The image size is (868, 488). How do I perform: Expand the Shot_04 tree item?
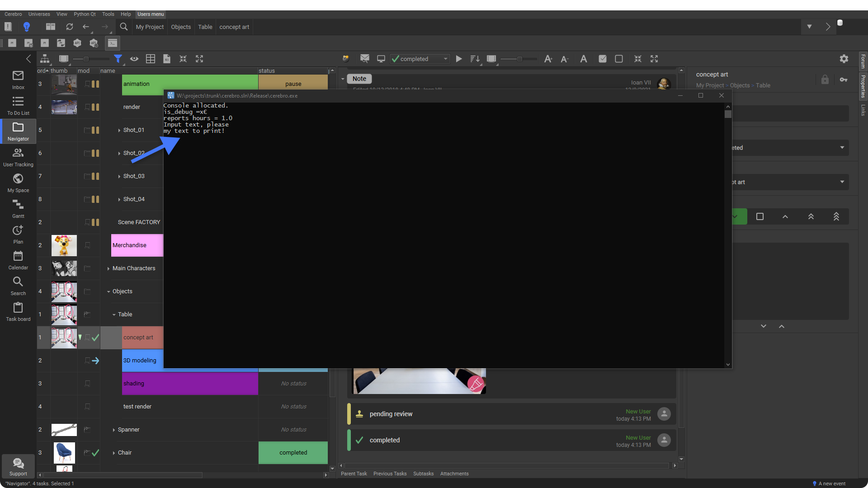point(119,199)
